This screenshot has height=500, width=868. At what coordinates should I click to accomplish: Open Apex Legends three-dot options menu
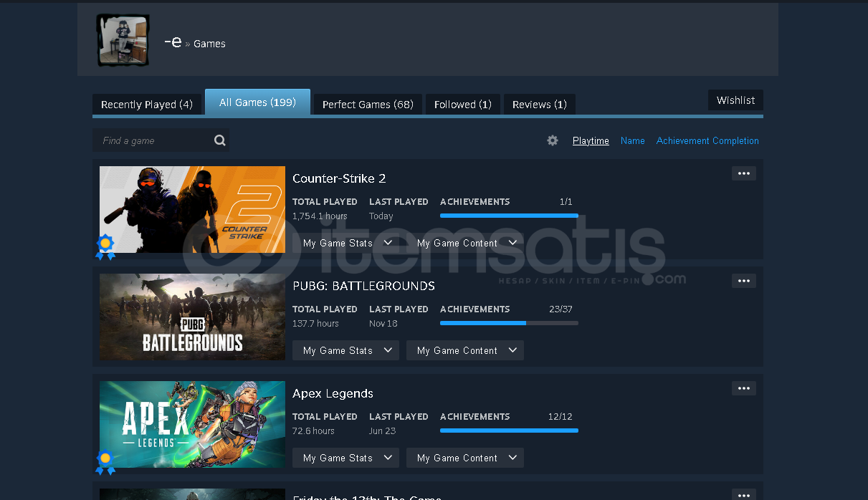pos(743,388)
